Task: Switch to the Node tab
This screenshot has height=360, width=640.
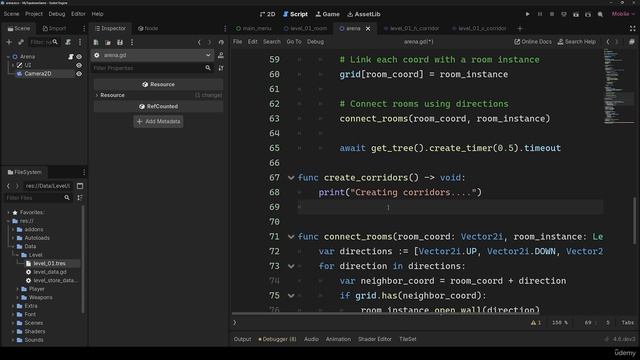Action: point(148,29)
